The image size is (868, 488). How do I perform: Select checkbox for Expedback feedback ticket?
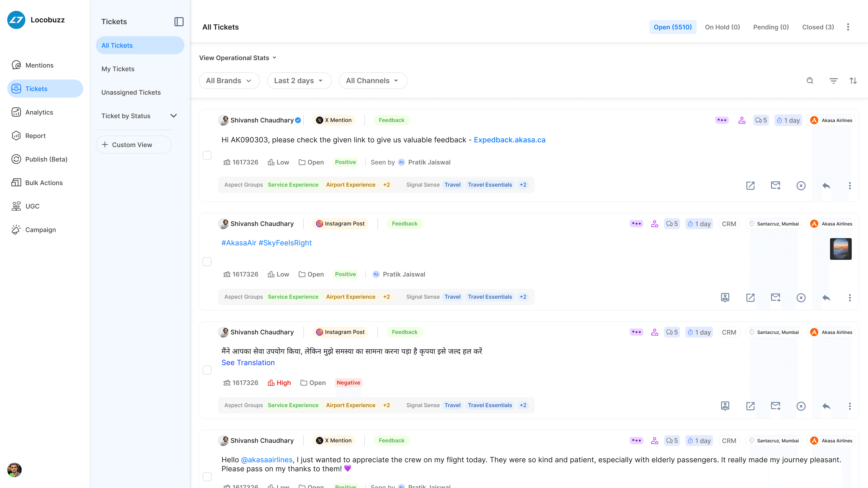pos(207,155)
